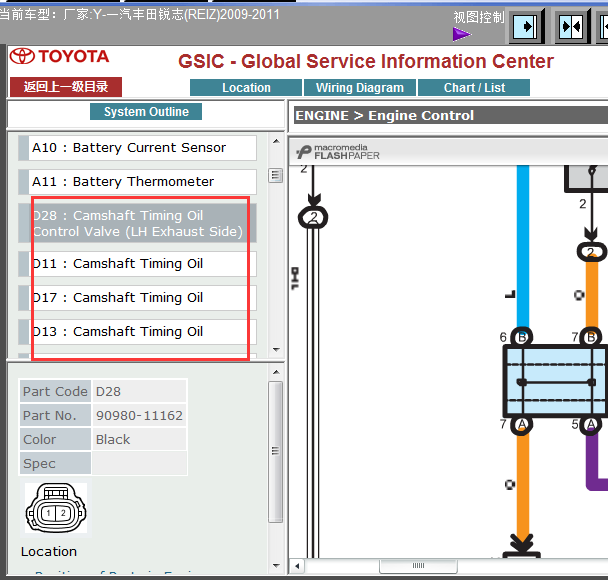Click the D28 connector shape thumbnail

click(x=56, y=508)
